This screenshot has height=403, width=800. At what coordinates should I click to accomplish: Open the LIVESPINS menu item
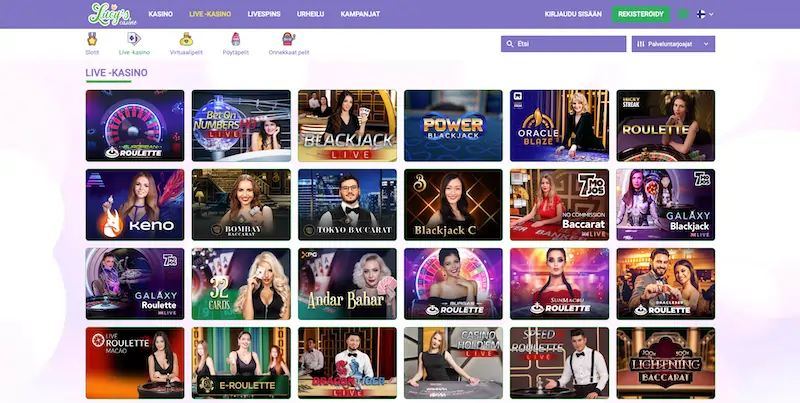pos(264,14)
